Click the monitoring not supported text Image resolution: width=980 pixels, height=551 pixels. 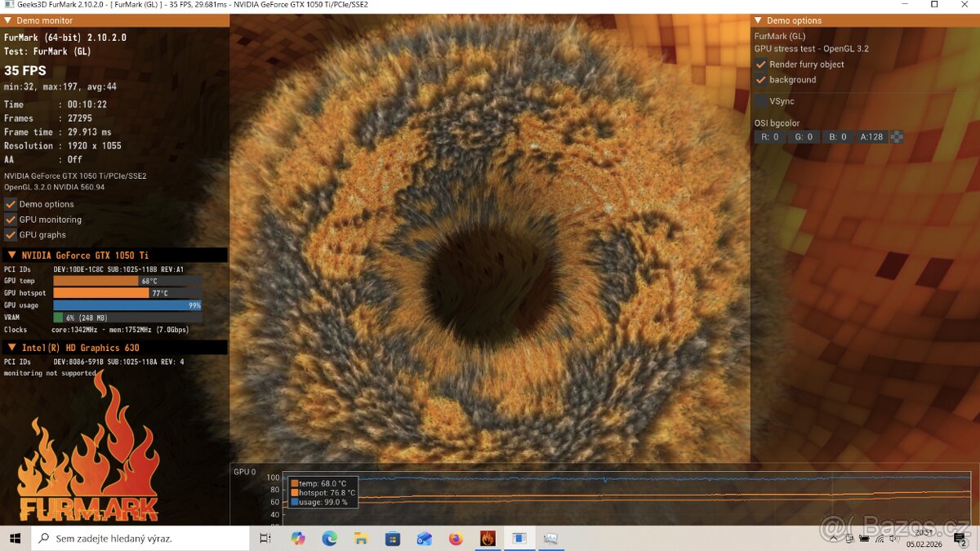click(50, 373)
